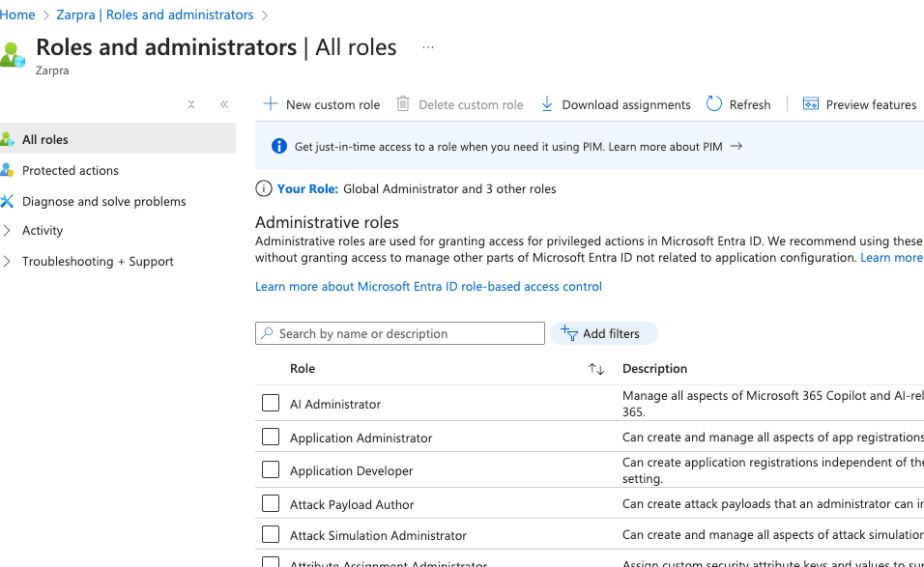Open Learn more about Microsoft Entra ID role-based access control
This screenshot has height=567, width=924.
(x=428, y=286)
